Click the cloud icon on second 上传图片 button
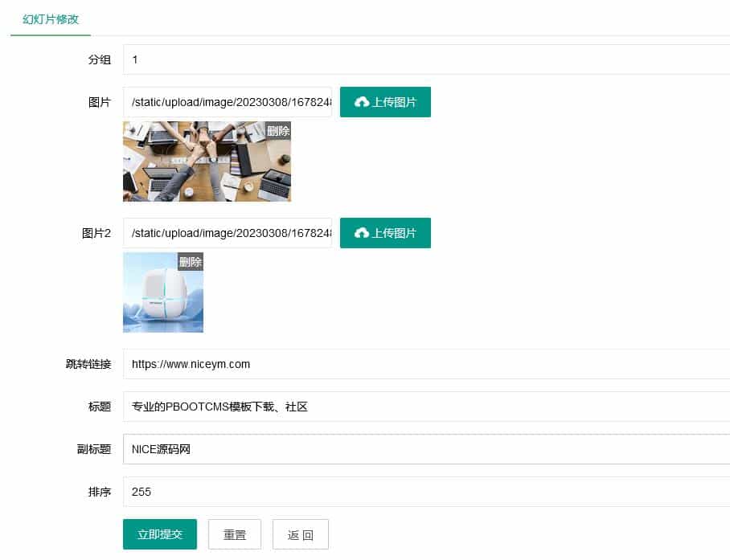The width and height of the screenshot is (730, 560). tap(360, 233)
